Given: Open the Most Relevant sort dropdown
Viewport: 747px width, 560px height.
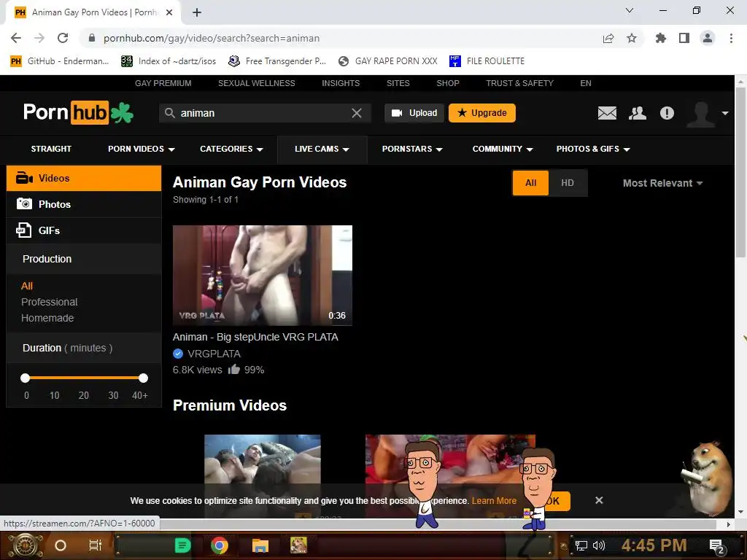Looking at the screenshot, I should 662,183.
